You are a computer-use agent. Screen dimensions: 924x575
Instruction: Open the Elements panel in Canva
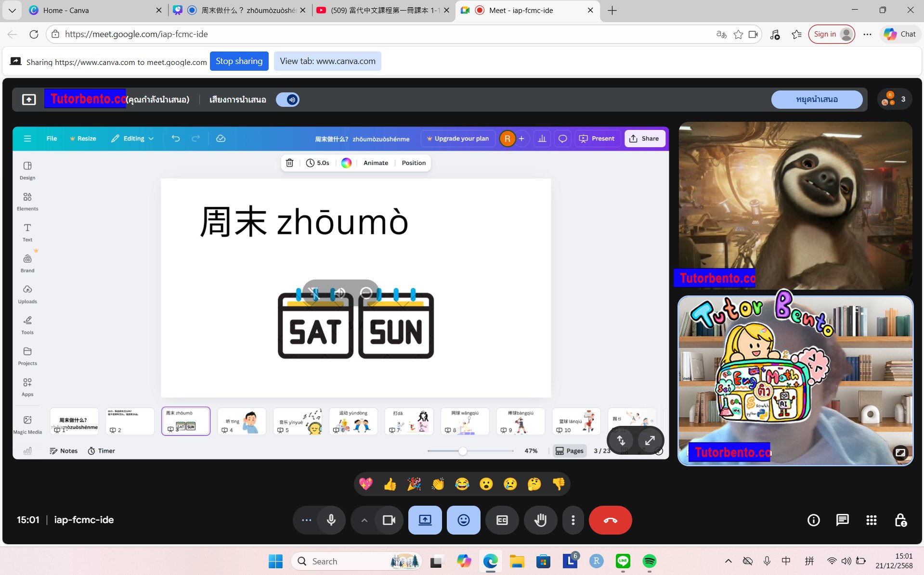coord(27,200)
